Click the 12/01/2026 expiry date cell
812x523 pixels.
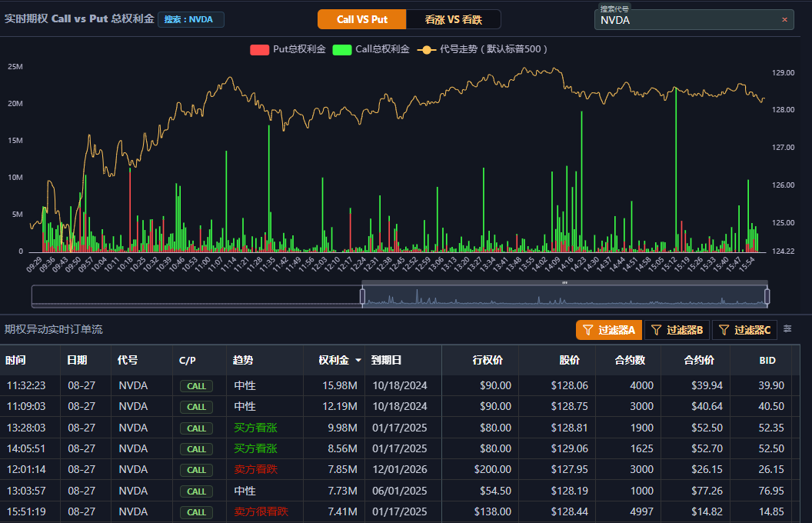pyautogui.click(x=400, y=469)
